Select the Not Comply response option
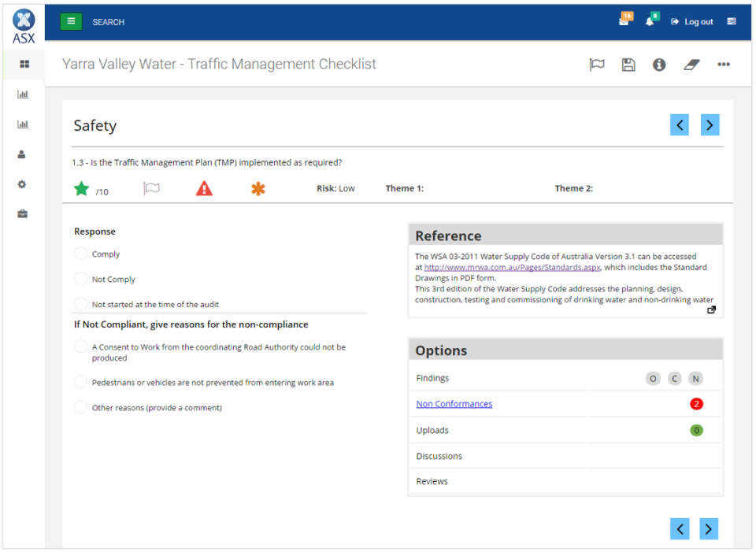 point(80,279)
